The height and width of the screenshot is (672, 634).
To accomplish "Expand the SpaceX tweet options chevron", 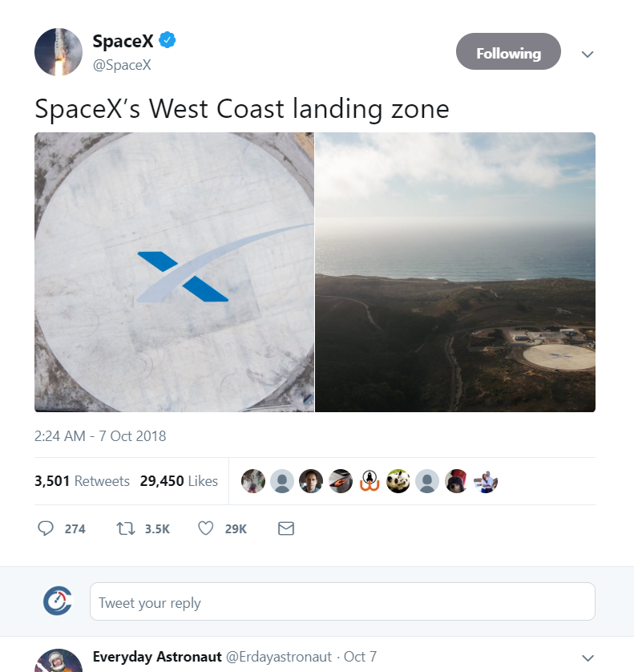I will (x=588, y=54).
